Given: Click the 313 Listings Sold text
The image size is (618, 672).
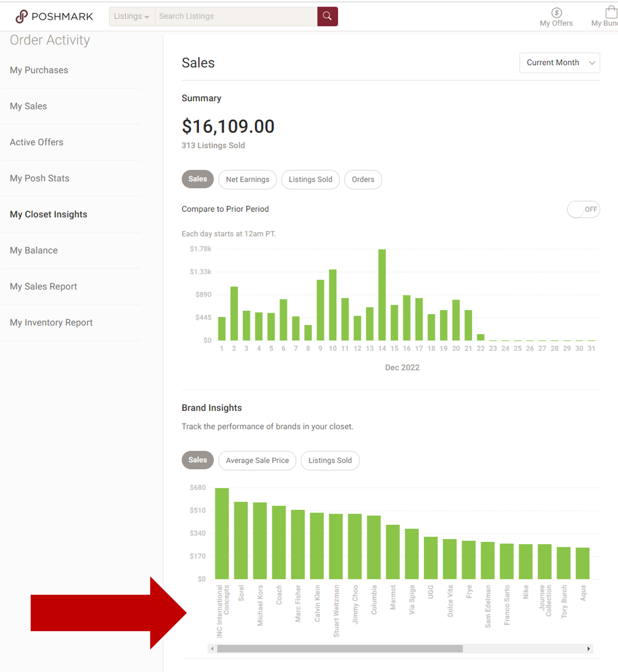Looking at the screenshot, I should coord(213,145).
